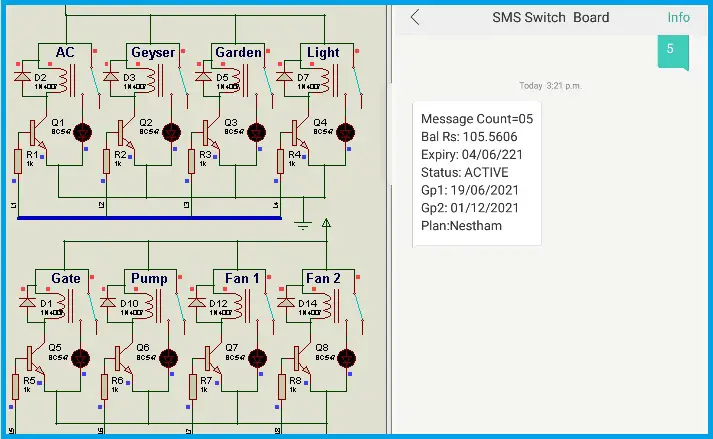The height and width of the screenshot is (439, 713).
Task: Select diode D7 in the Light circuit
Action: point(285,77)
